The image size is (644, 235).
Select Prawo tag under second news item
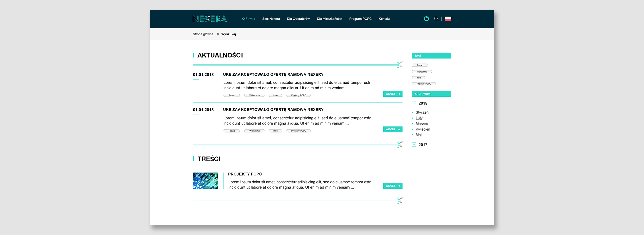[232, 131]
